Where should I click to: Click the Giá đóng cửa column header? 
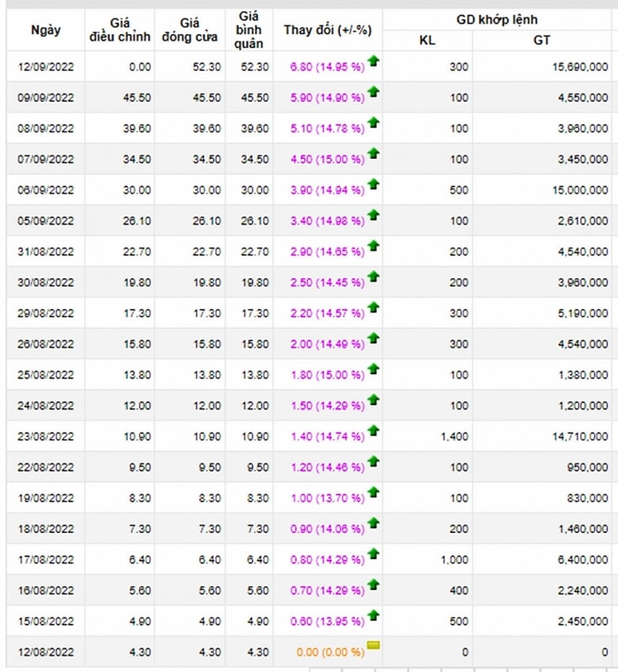(x=190, y=30)
